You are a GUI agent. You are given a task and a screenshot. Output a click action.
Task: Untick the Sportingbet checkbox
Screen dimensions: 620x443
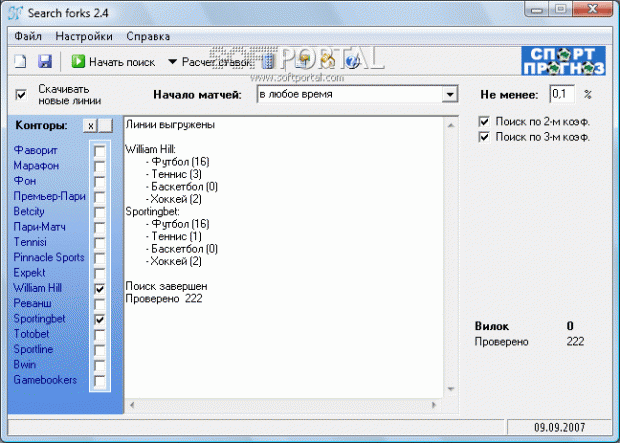click(x=100, y=319)
